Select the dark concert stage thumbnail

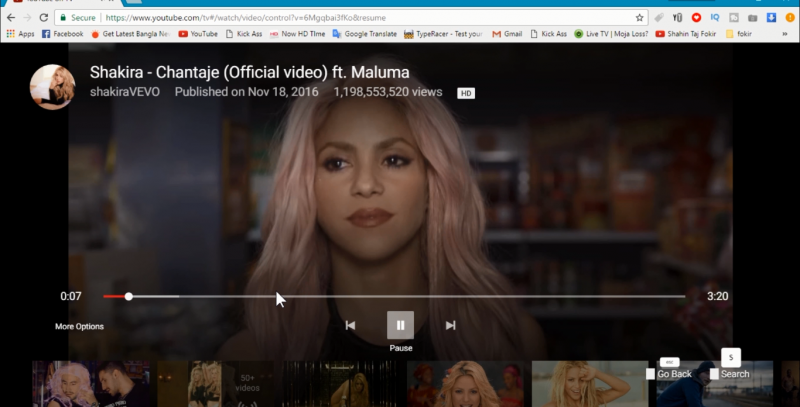tap(341, 384)
